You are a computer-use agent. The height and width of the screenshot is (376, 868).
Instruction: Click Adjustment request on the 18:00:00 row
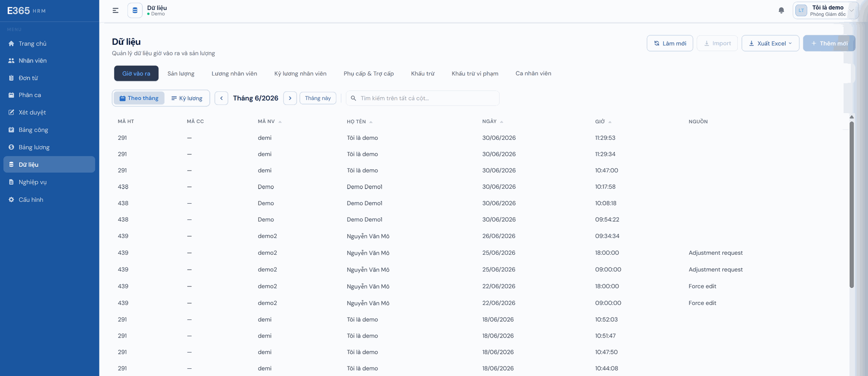pos(716,252)
